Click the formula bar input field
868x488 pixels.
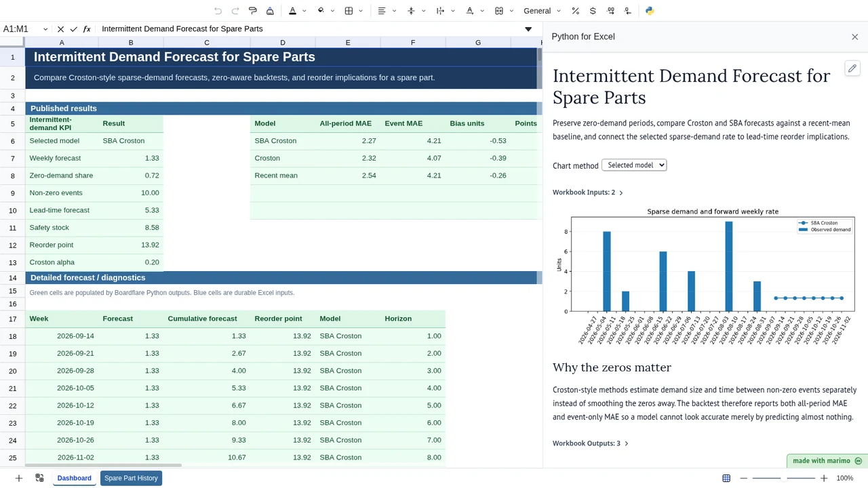pos(312,29)
